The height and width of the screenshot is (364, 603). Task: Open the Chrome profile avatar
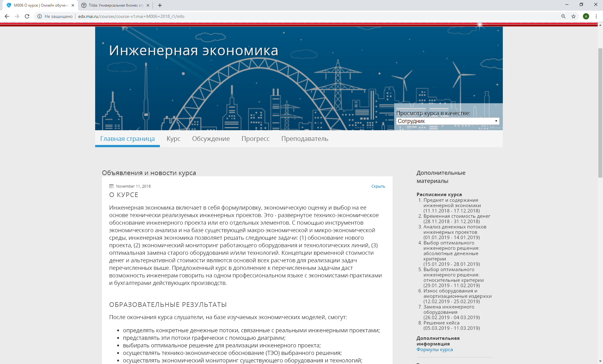coord(586,16)
